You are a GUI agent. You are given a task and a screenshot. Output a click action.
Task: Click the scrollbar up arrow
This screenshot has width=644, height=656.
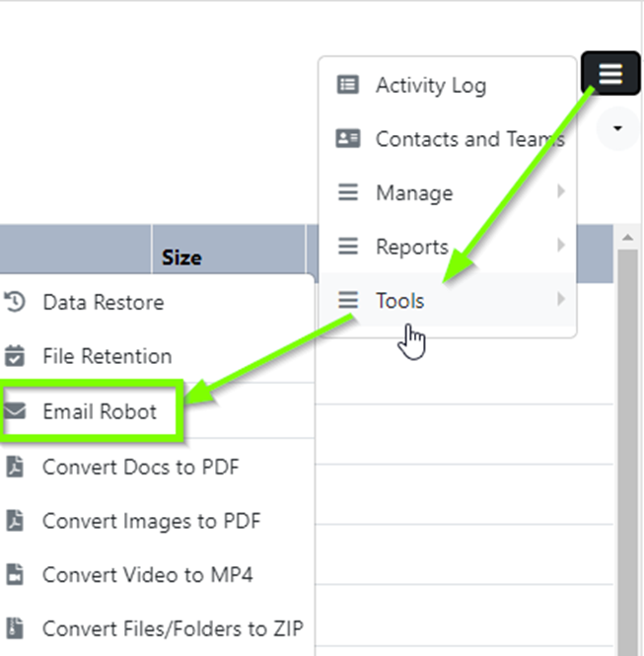(627, 238)
